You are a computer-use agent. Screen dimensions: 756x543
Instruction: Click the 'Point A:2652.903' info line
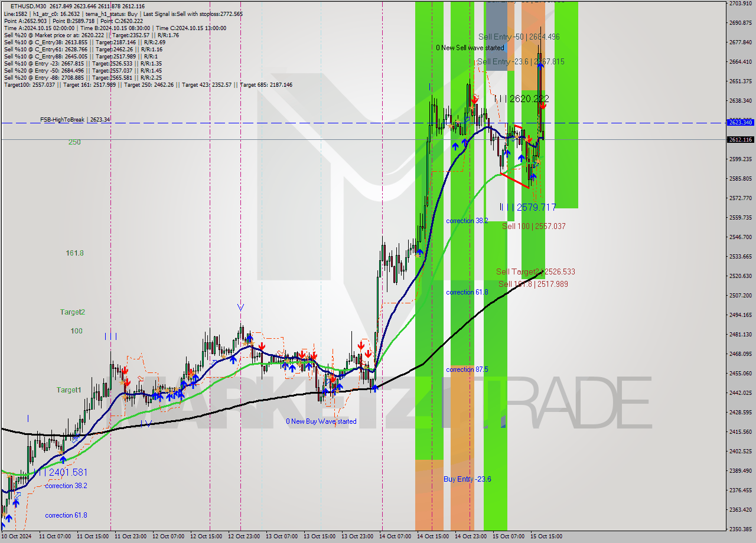tap(73, 21)
